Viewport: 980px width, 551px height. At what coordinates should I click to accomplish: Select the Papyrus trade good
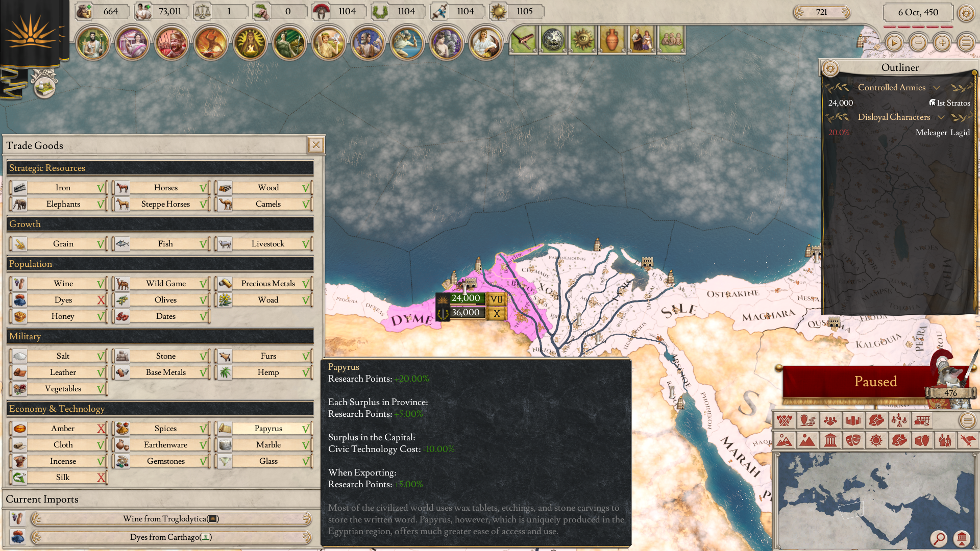pyautogui.click(x=263, y=429)
